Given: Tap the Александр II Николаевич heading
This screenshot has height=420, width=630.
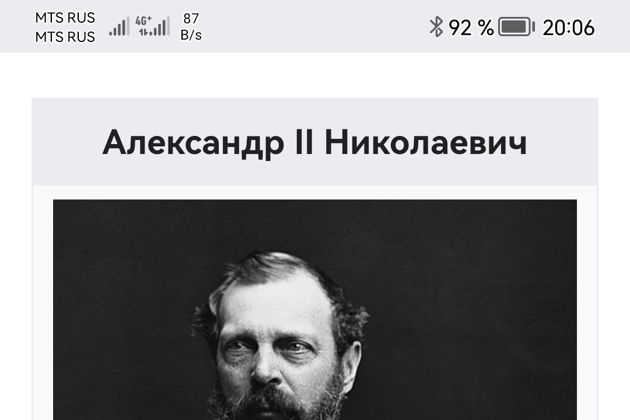Looking at the screenshot, I should click(x=315, y=143).
